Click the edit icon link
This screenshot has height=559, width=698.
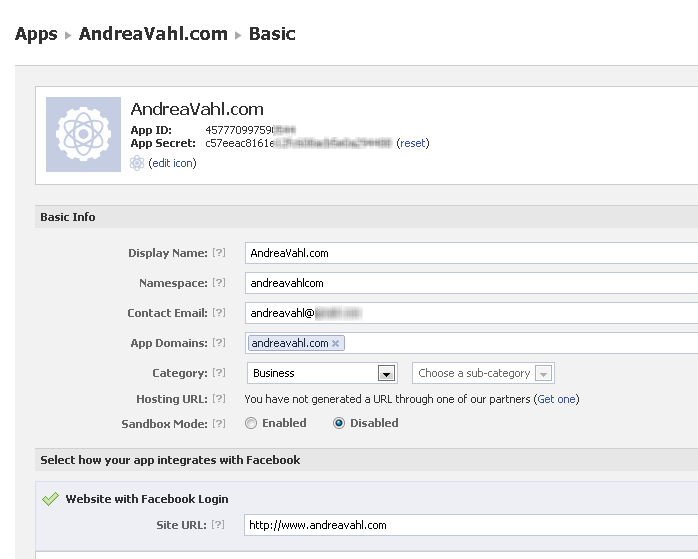pyautogui.click(x=172, y=163)
